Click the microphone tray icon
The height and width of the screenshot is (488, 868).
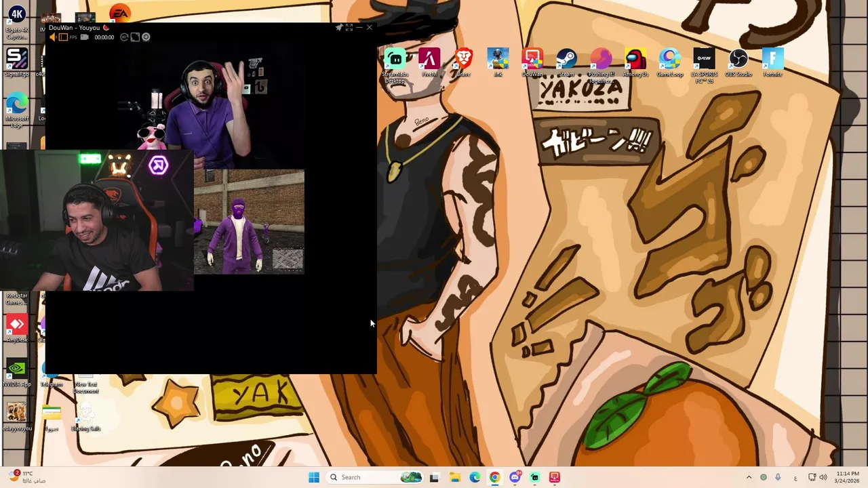click(778, 477)
